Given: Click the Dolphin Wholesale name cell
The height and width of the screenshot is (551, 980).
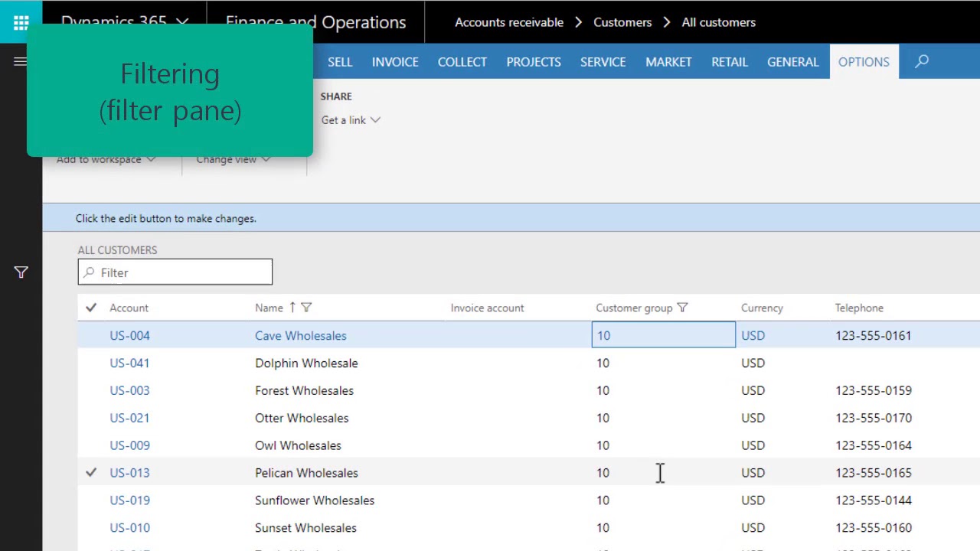Looking at the screenshot, I should [306, 363].
